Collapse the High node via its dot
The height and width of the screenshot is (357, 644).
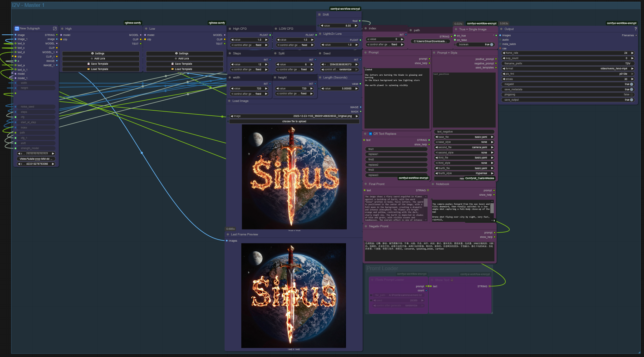click(x=62, y=28)
